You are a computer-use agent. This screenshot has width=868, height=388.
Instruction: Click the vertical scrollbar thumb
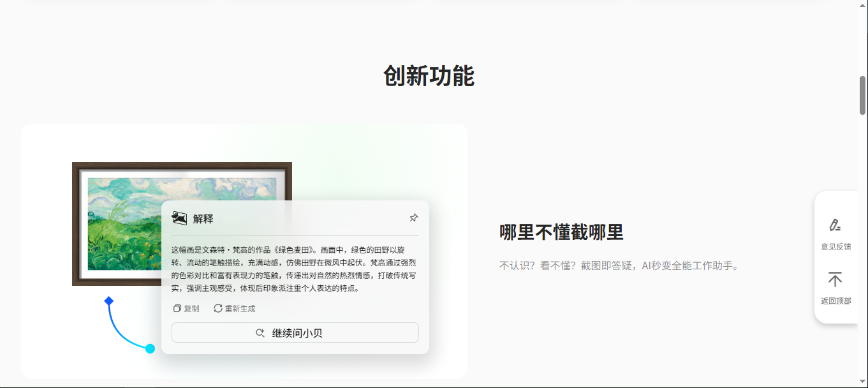coord(862,96)
